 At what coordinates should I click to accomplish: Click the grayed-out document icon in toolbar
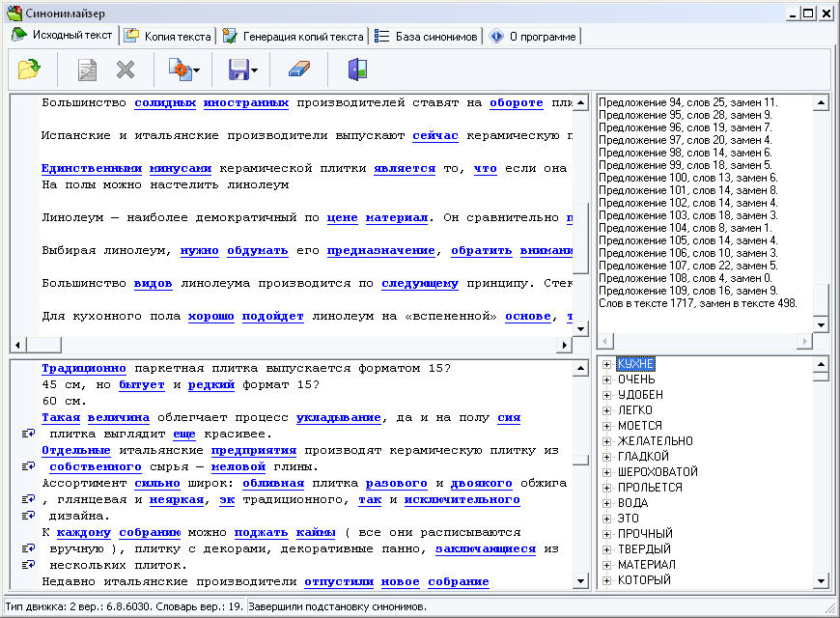click(87, 69)
